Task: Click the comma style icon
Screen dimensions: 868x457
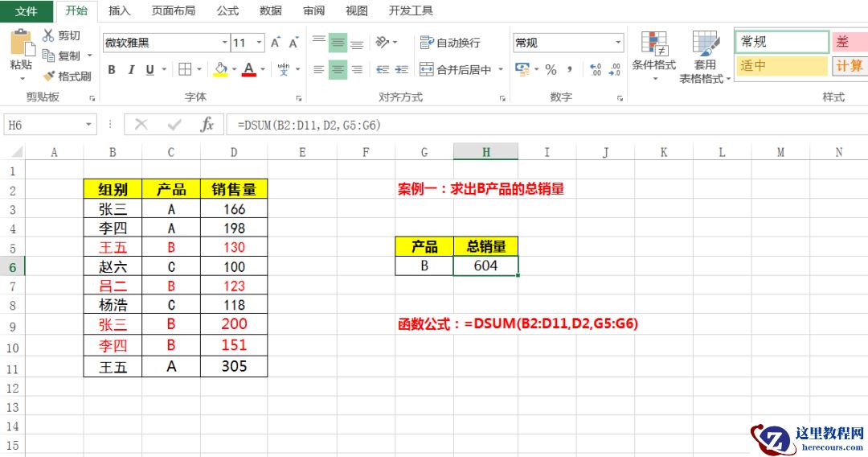Action: 570,69
